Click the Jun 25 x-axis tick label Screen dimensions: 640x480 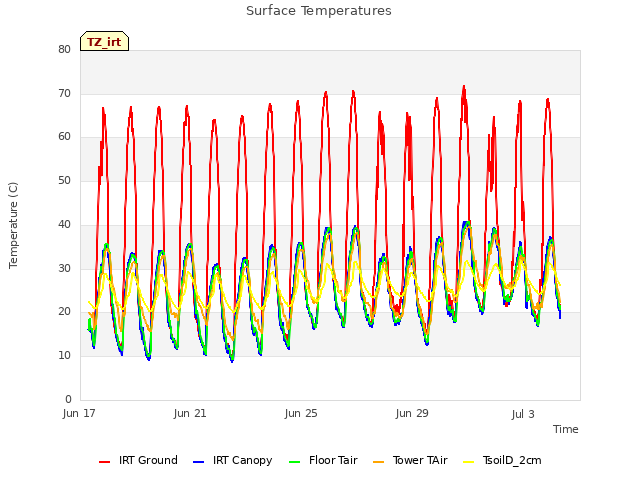point(301,414)
